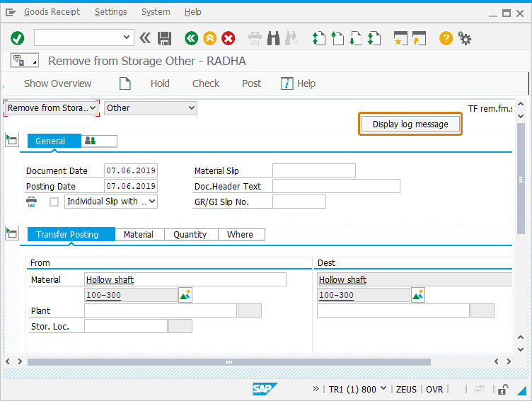Click the From material image icon
This screenshot has height=401, width=532.
(x=185, y=295)
